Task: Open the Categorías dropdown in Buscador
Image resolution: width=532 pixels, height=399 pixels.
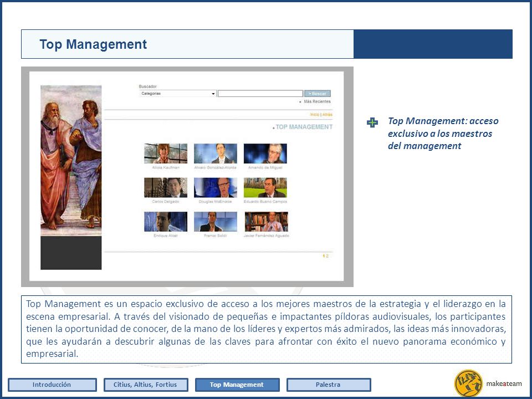Action: point(178,94)
